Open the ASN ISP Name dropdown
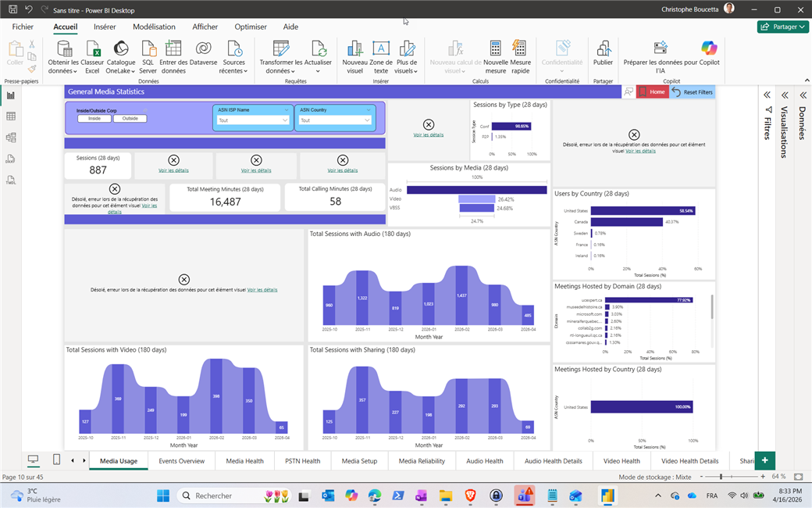Image resolution: width=812 pixels, height=508 pixels. [x=253, y=120]
